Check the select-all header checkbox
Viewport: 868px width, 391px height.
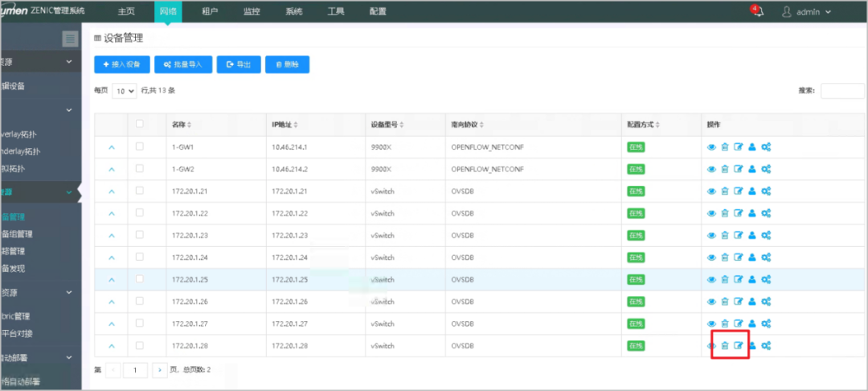pos(140,124)
